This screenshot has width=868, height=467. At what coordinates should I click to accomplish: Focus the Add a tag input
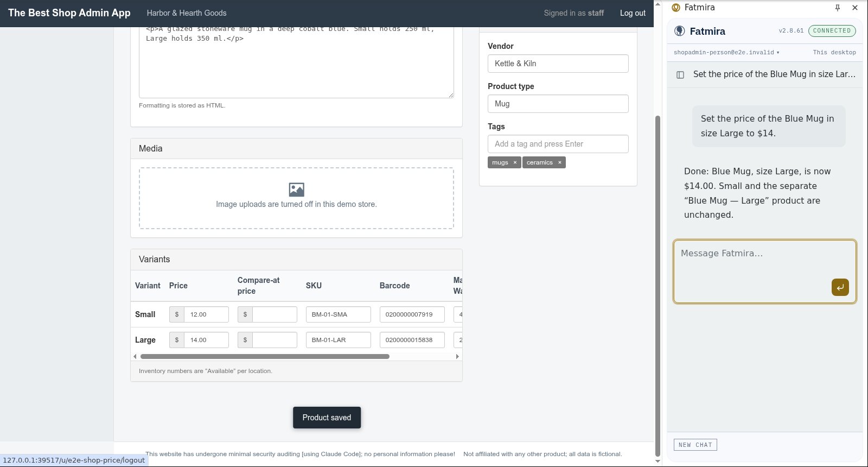click(558, 144)
